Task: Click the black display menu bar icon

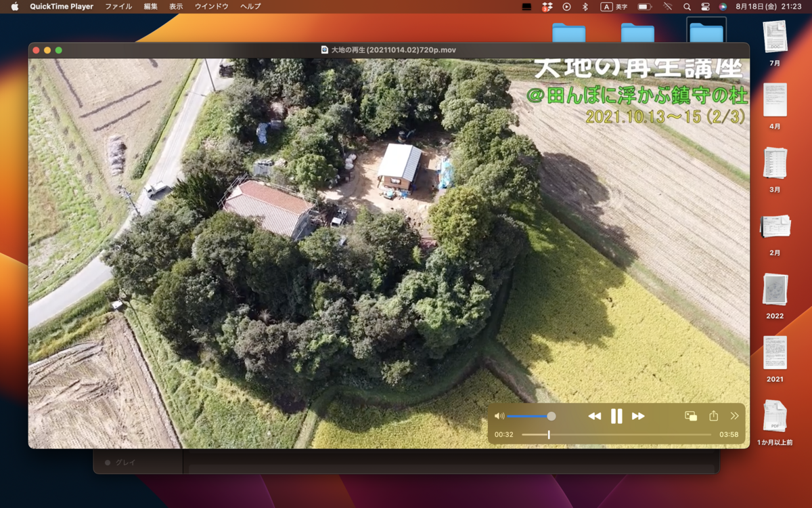Action: pos(526,6)
